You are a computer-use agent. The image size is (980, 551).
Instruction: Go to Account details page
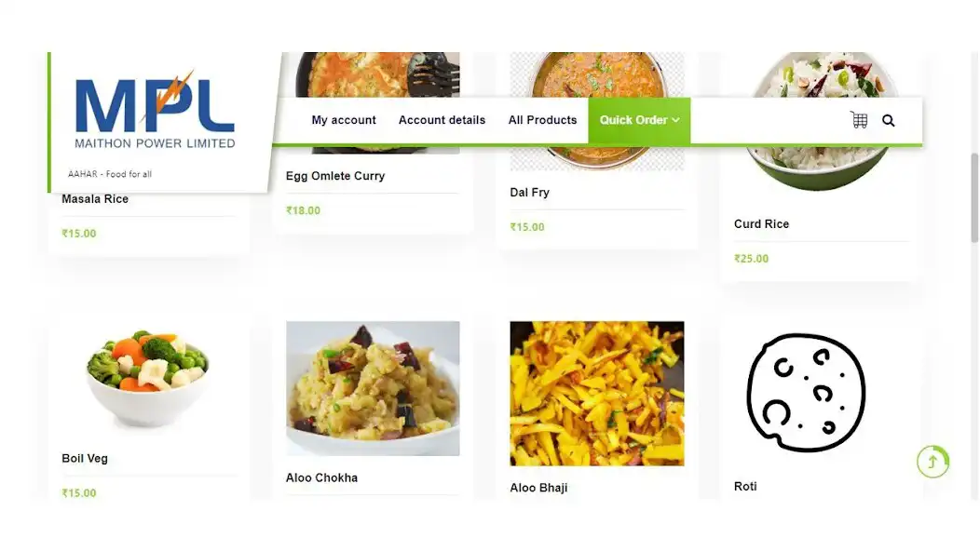[442, 120]
